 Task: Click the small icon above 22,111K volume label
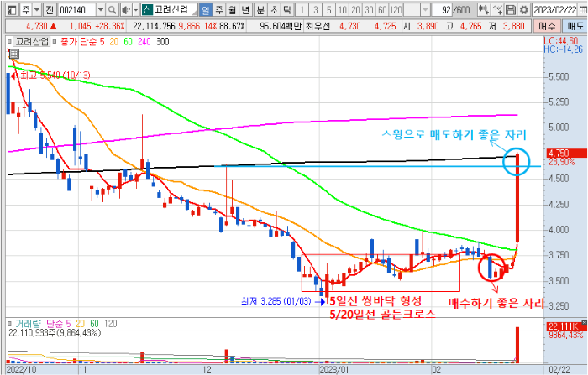pos(585,322)
